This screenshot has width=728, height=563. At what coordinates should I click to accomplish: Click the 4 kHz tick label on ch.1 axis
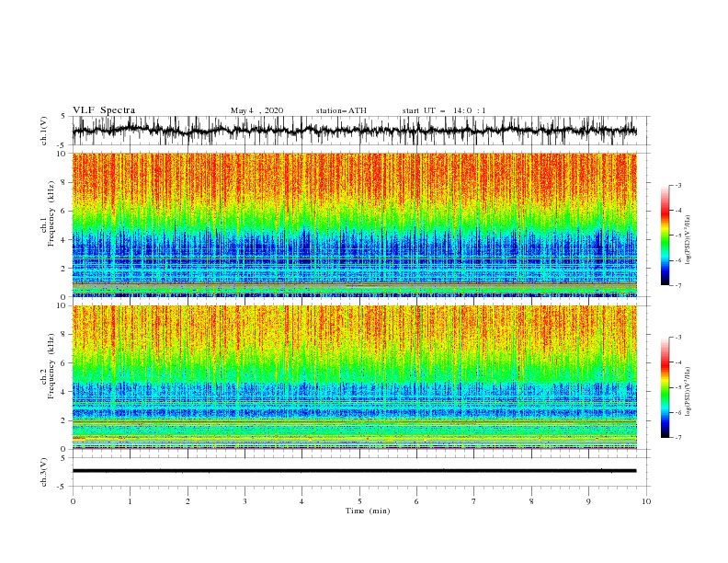(64, 240)
